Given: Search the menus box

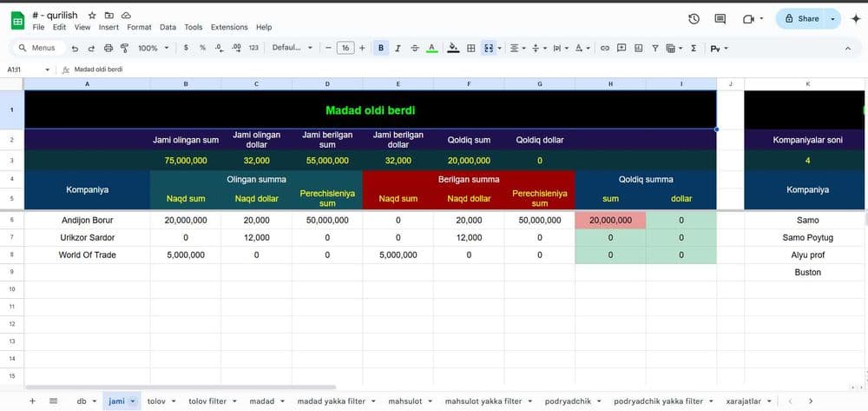Looking at the screenshot, I should [39, 48].
